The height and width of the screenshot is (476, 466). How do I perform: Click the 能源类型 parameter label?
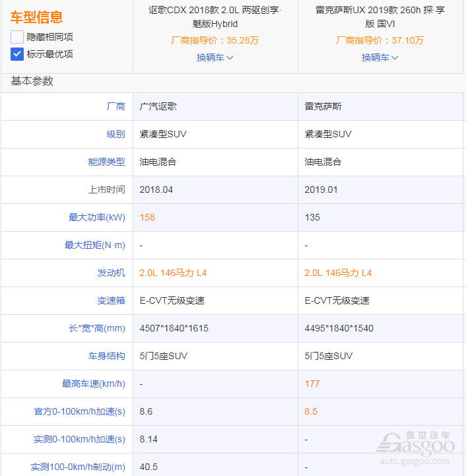(x=106, y=162)
